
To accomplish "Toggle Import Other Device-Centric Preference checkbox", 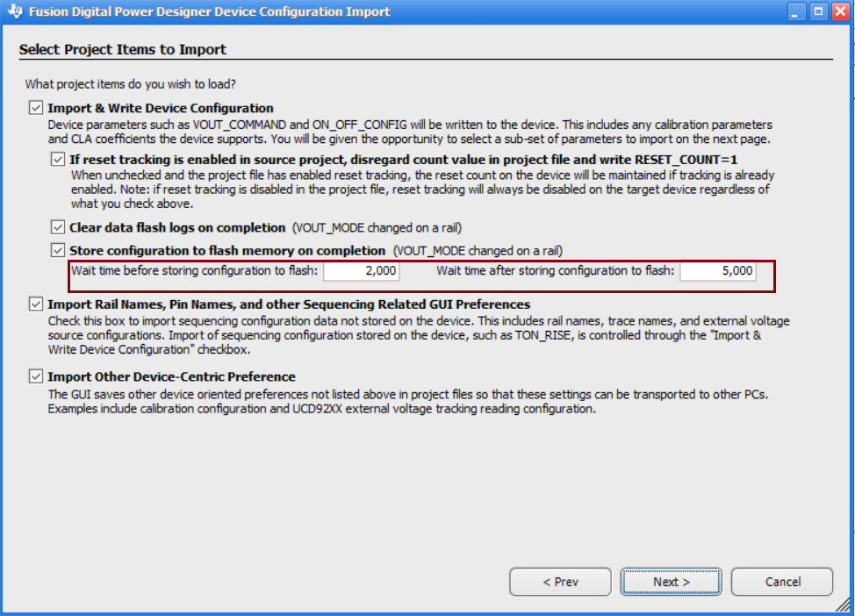I will pos(36,376).
